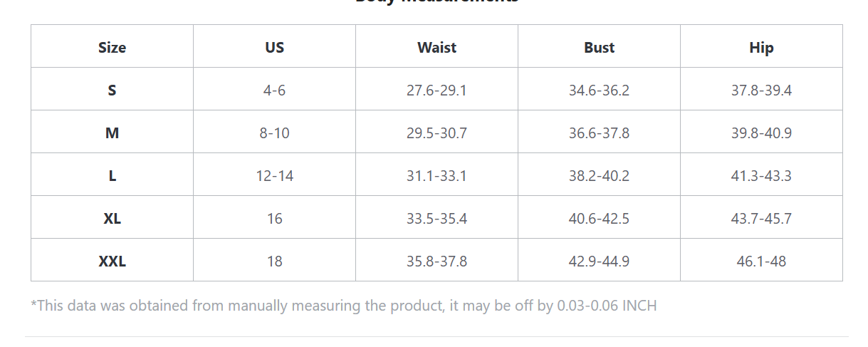Click the US column header
868x347 pixels.
point(274,48)
